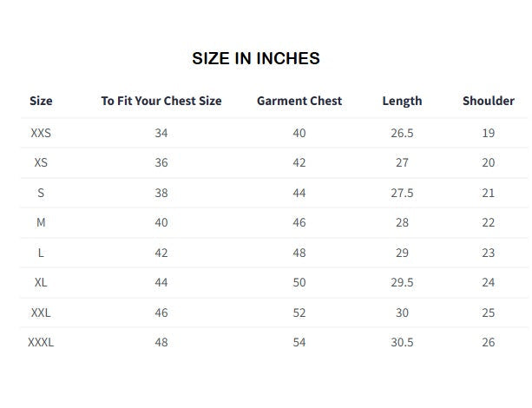The width and height of the screenshot is (532, 408).
Task: Select the L size label
Action: pyautogui.click(x=41, y=253)
